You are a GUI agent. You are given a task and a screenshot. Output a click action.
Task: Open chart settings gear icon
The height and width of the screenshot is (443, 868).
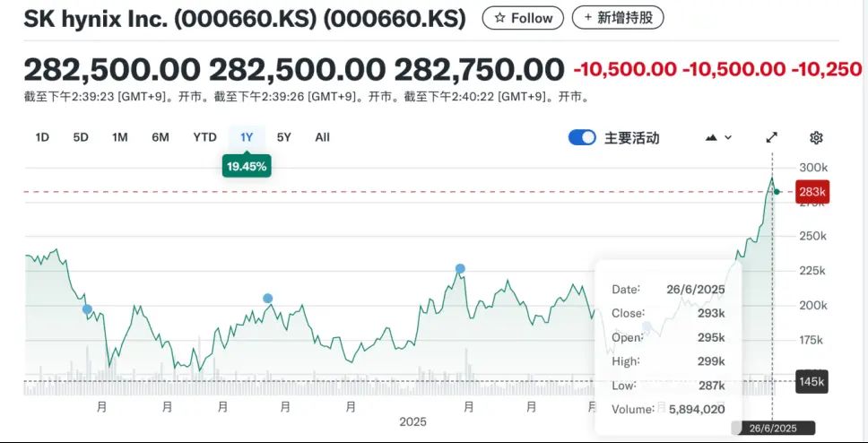816,138
